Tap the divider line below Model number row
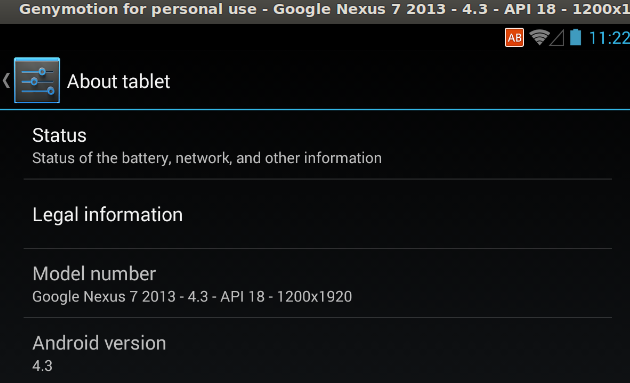 317,317
